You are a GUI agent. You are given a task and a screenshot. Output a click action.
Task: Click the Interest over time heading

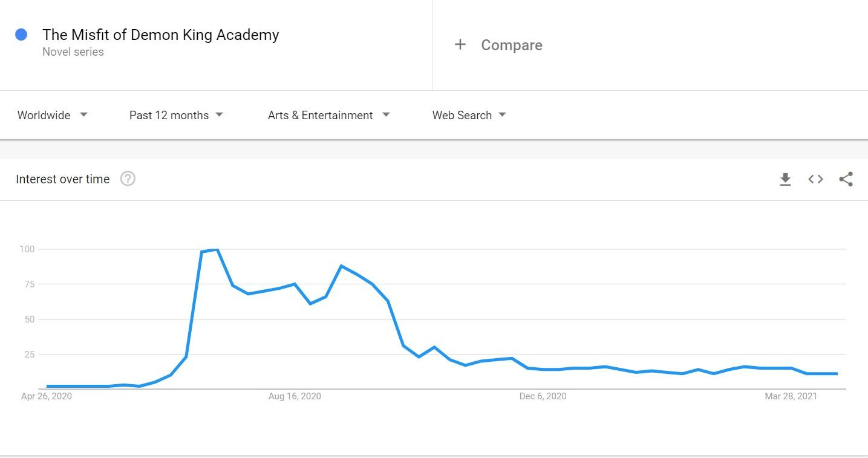63,179
